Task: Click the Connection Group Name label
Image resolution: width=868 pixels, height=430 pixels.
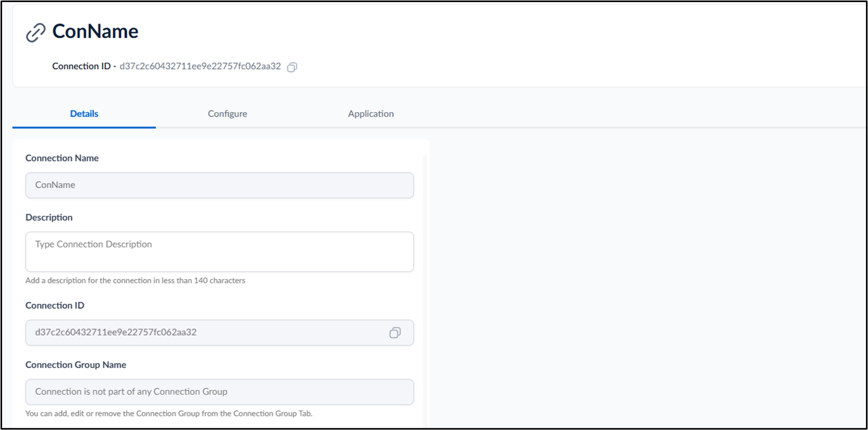Action: point(76,365)
